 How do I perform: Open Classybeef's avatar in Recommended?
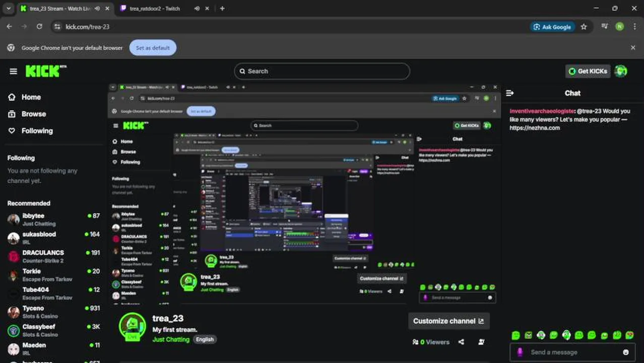pos(14,331)
